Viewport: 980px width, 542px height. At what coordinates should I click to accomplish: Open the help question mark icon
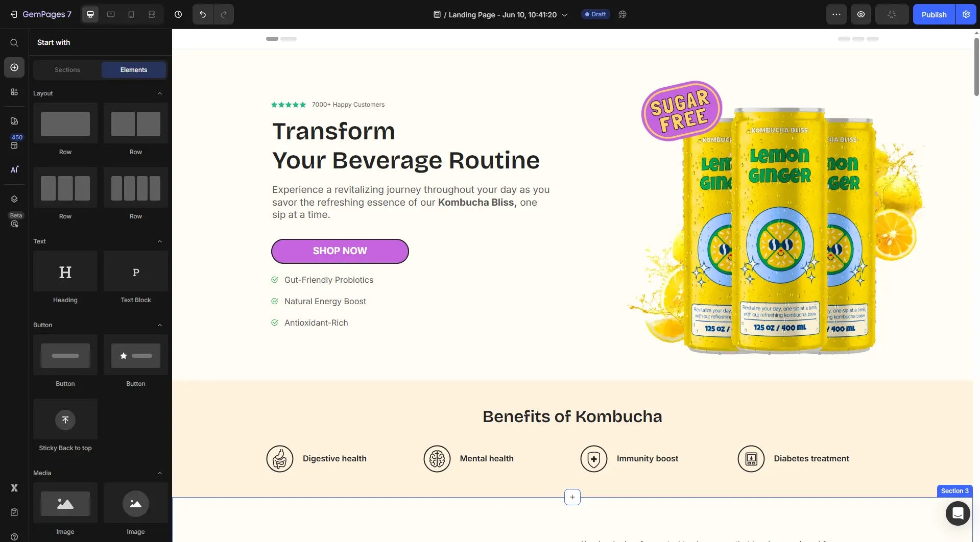coord(14,536)
